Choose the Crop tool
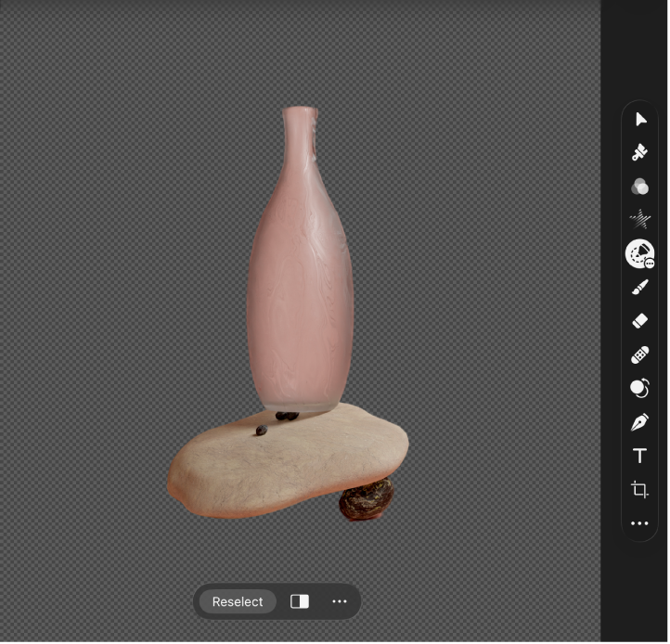Image resolution: width=670 pixels, height=644 pixels. coord(639,489)
